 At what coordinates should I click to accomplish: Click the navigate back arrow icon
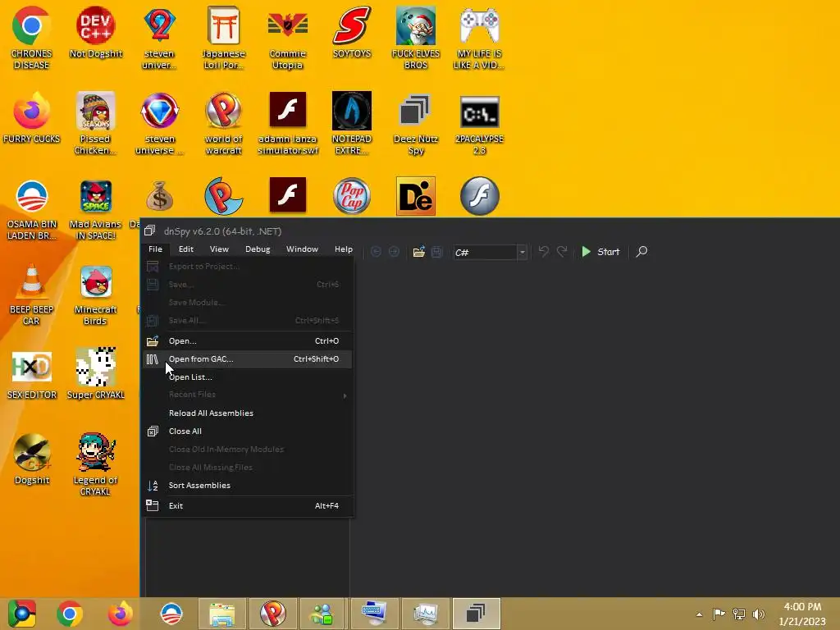click(x=376, y=252)
